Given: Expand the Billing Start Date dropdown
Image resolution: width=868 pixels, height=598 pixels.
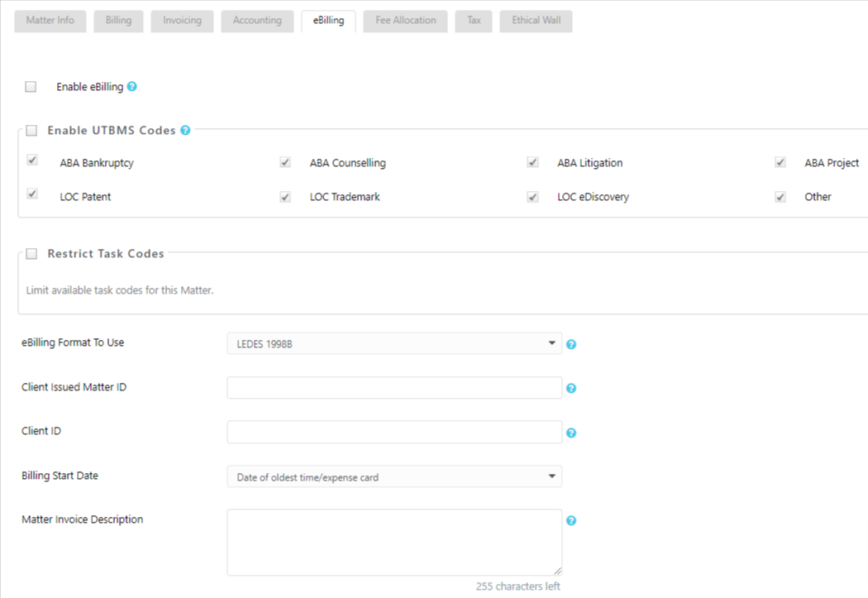Looking at the screenshot, I should click(x=393, y=477).
